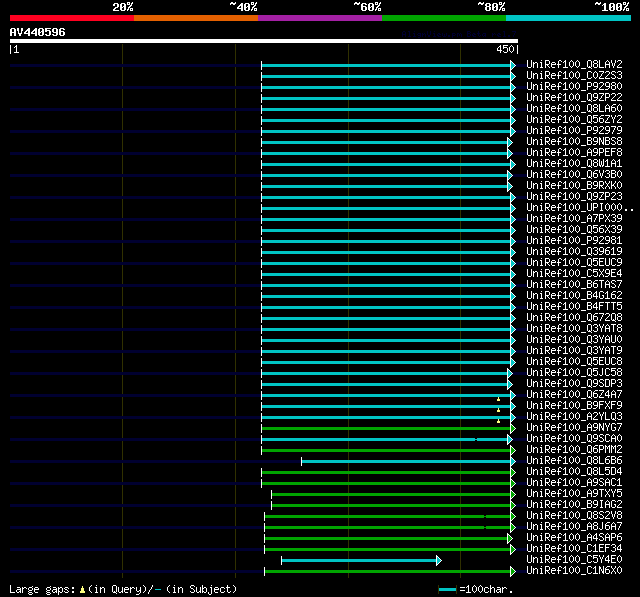
Task: Open the UniRef100_Q9SDP3 hit label
Action: click(x=574, y=384)
